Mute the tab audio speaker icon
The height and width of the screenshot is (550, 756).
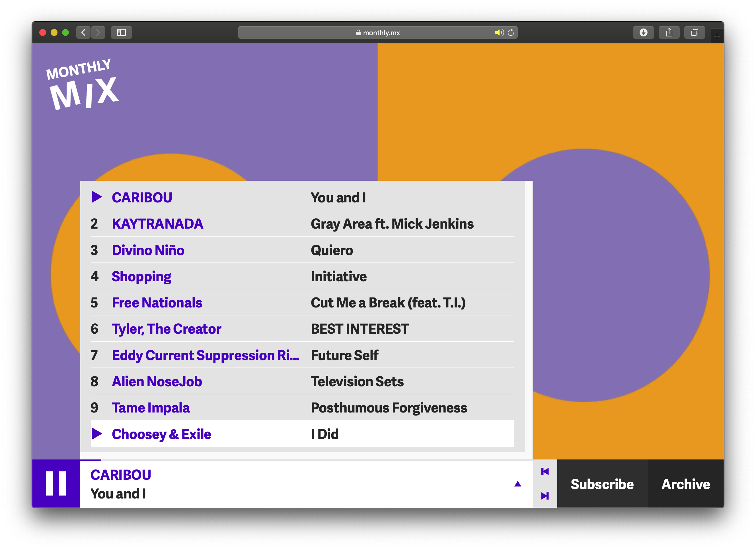pyautogui.click(x=499, y=32)
